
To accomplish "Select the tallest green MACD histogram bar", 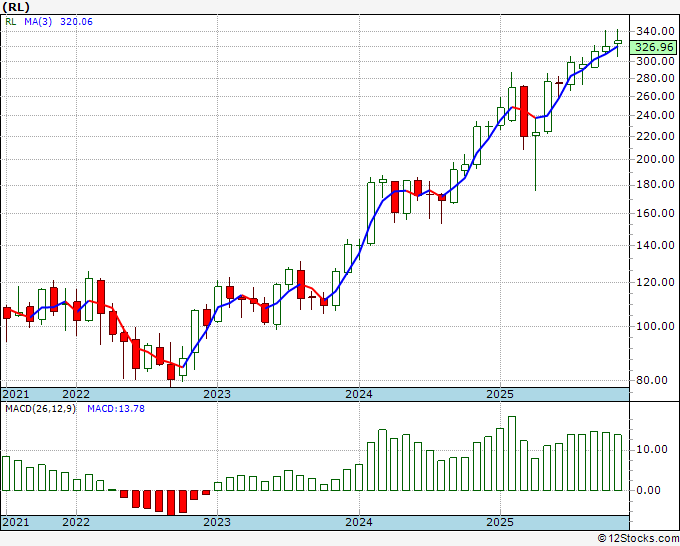I will 512,454.
